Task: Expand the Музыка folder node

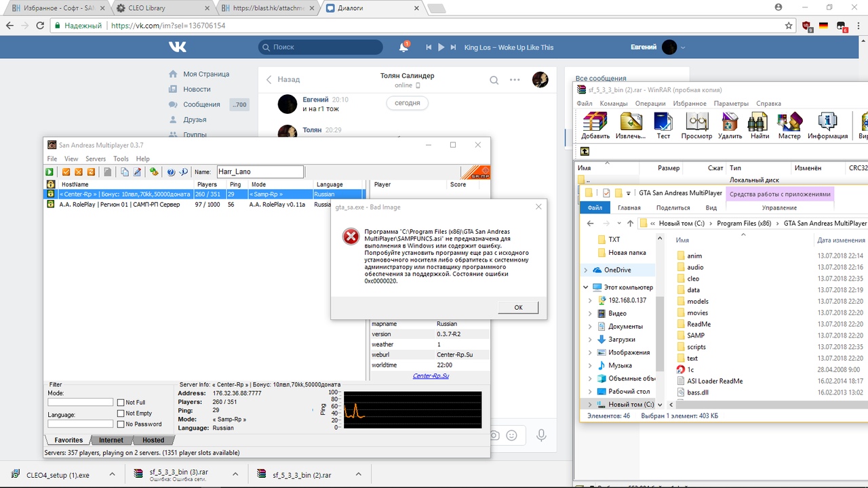Action: pos(590,365)
